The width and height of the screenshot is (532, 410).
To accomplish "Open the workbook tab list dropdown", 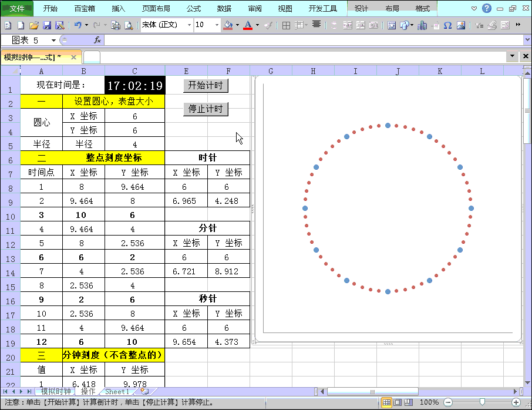I will [x=512, y=56].
